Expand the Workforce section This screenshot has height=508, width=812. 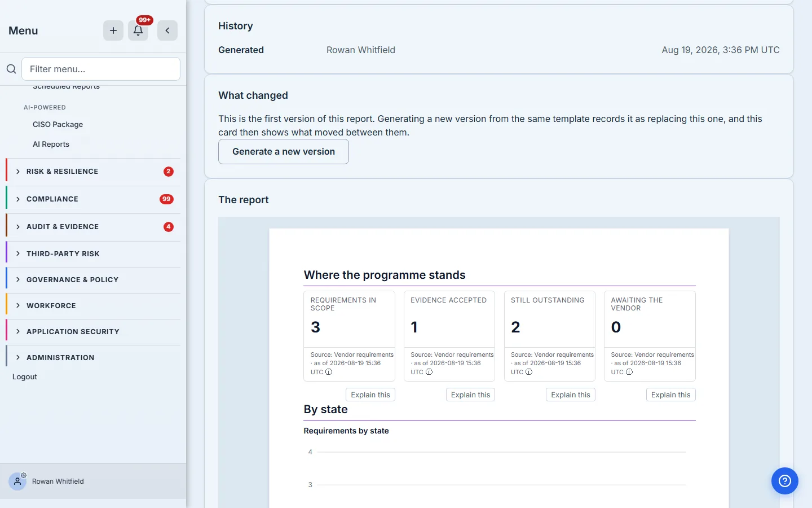coord(93,306)
